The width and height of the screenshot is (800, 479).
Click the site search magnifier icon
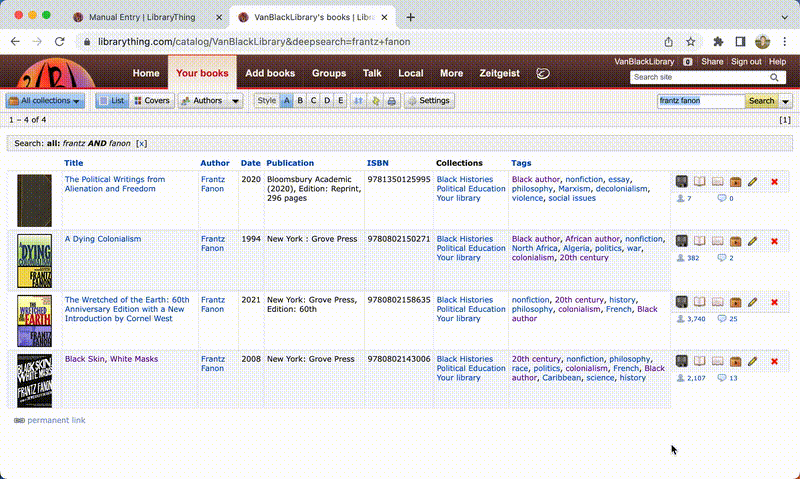[774, 78]
